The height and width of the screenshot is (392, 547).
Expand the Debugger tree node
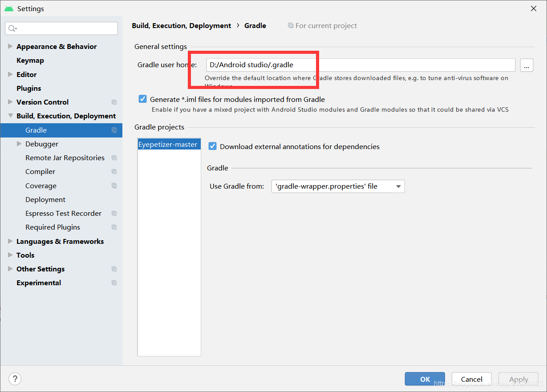pyautogui.click(x=19, y=144)
